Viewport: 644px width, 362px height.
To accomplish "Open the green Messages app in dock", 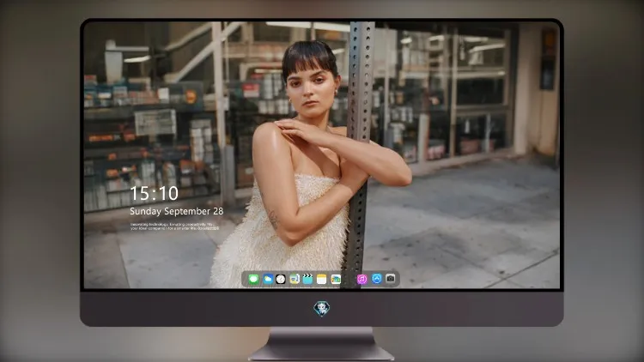I will pos(253,279).
